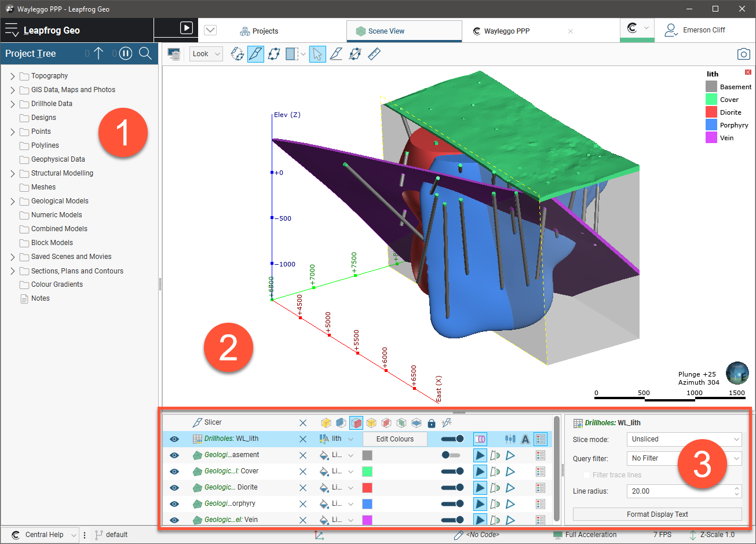This screenshot has width=756, height=544.
Task: Select the moving plane tool in toolbar
Action: point(274,54)
